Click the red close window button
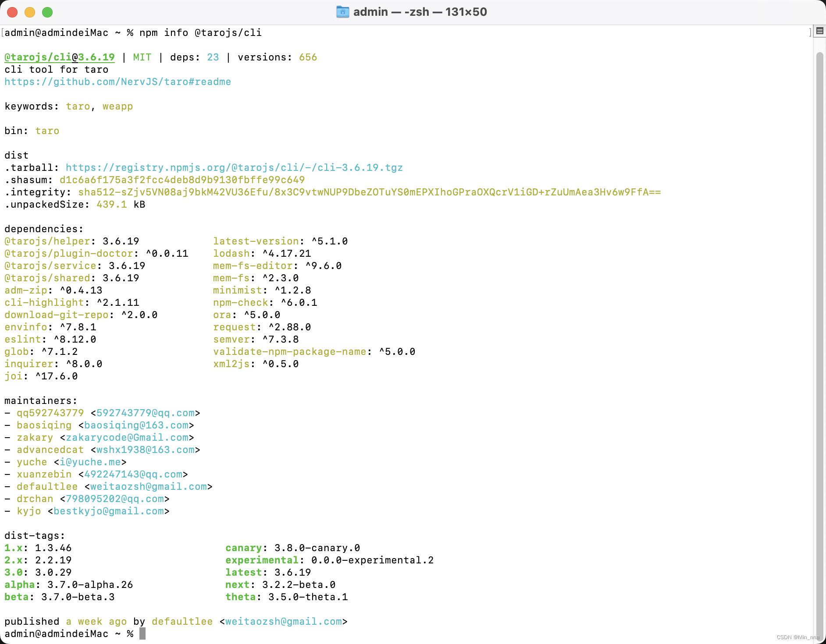 point(12,12)
